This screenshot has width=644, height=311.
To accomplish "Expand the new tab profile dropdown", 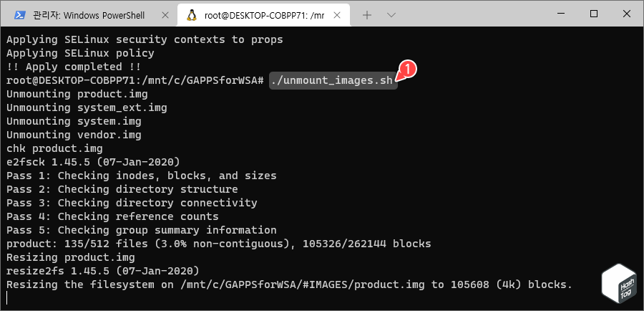I will (391, 15).
